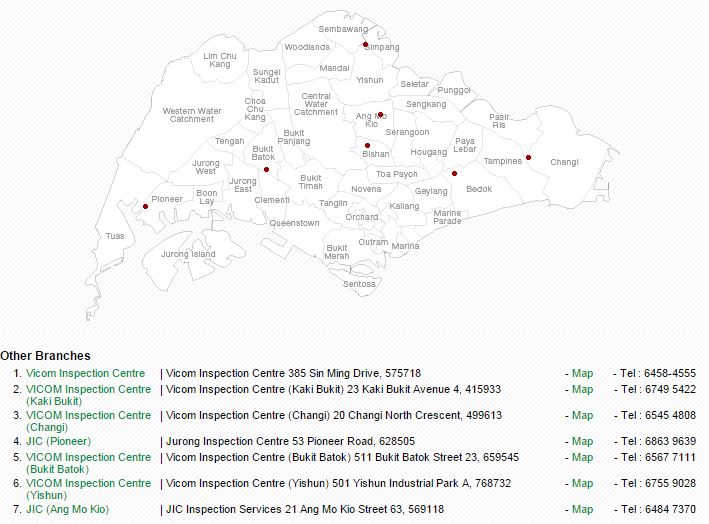Screen dimensions: 709x524
Task: Click the red dot on Ang Mo Kio
Action: click(380, 114)
